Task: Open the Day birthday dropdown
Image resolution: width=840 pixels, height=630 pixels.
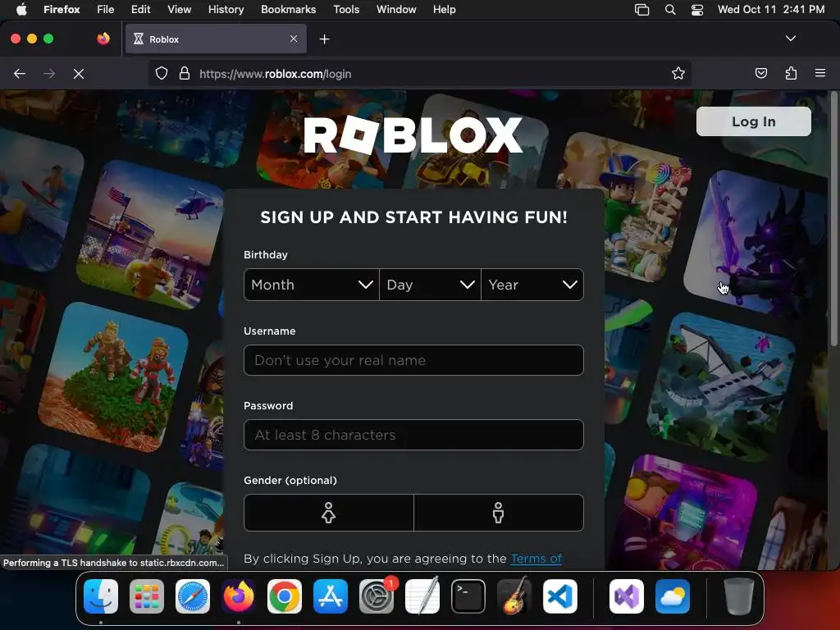Action: tap(430, 285)
